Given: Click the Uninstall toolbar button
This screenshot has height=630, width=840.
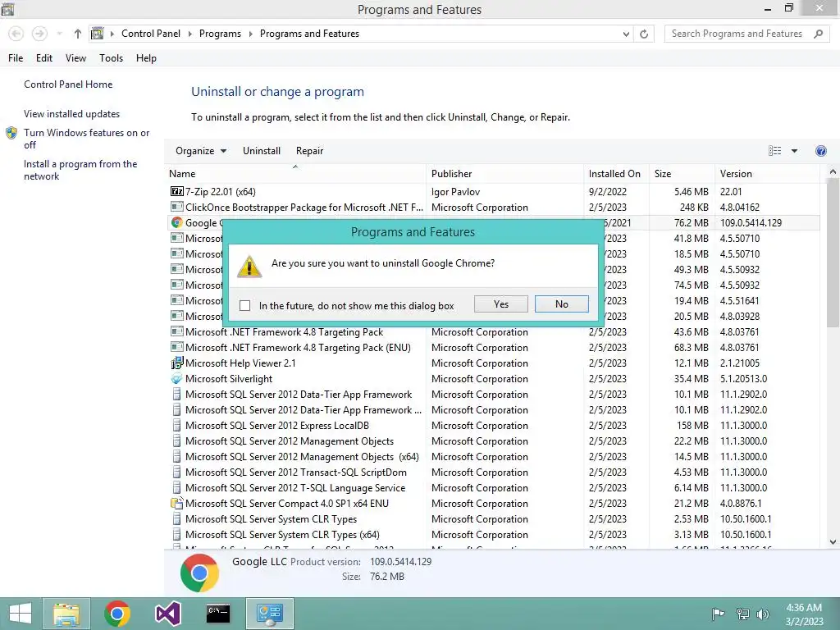Looking at the screenshot, I should point(262,151).
